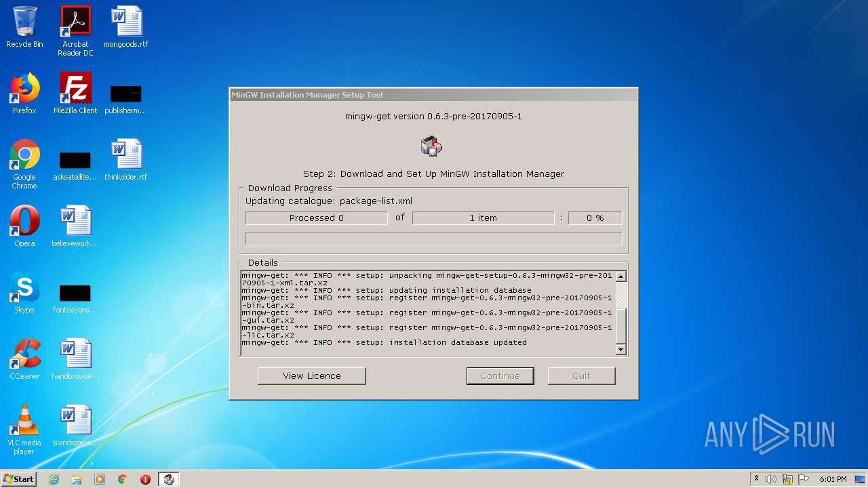This screenshot has height=488, width=868.
Task: Open the Recycle Bin desktop icon
Action: 24,27
